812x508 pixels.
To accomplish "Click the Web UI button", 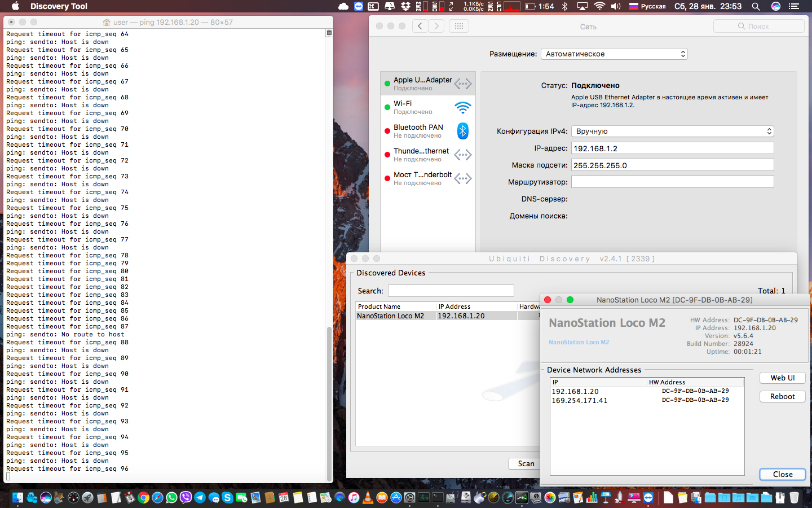I will coord(782,378).
